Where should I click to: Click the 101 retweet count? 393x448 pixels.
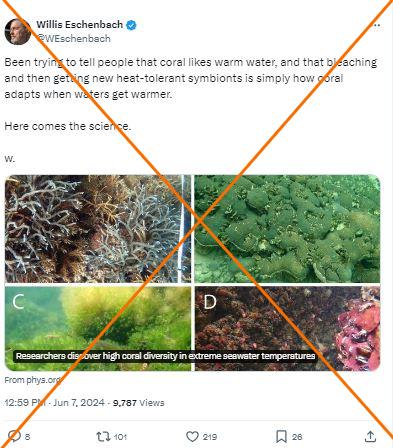click(120, 437)
